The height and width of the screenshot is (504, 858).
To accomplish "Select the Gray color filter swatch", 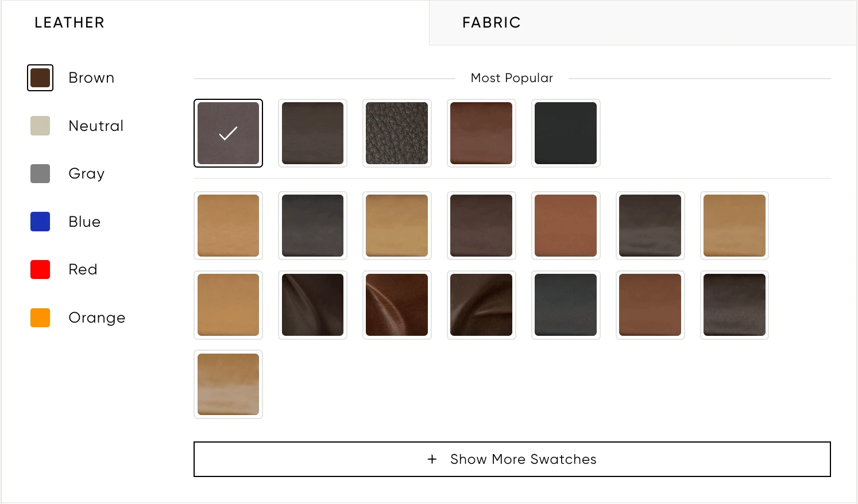I will 40,173.
